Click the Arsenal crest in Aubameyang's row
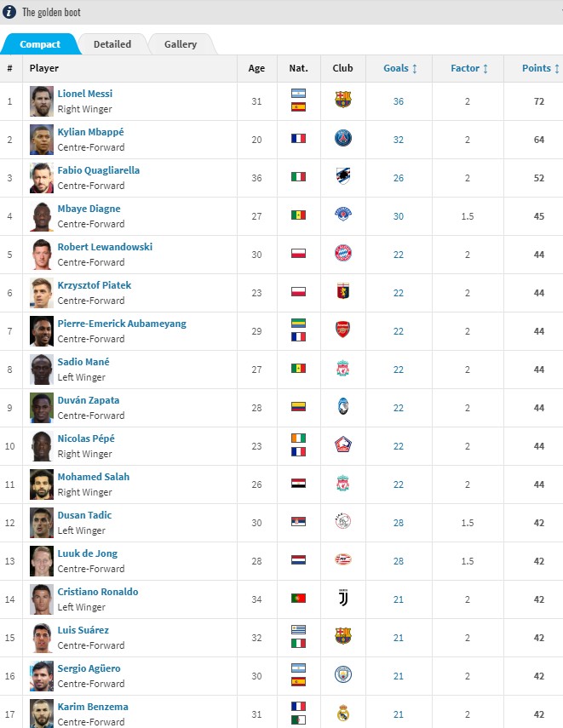Image resolution: width=563 pixels, height=728 pixels. [x=342, y=330]
